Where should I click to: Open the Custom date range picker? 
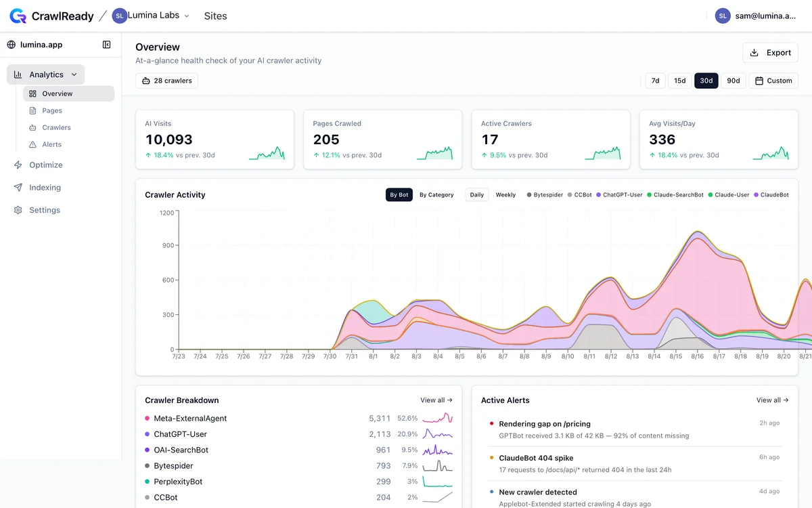pyautogui.click(x=773, y=81)
